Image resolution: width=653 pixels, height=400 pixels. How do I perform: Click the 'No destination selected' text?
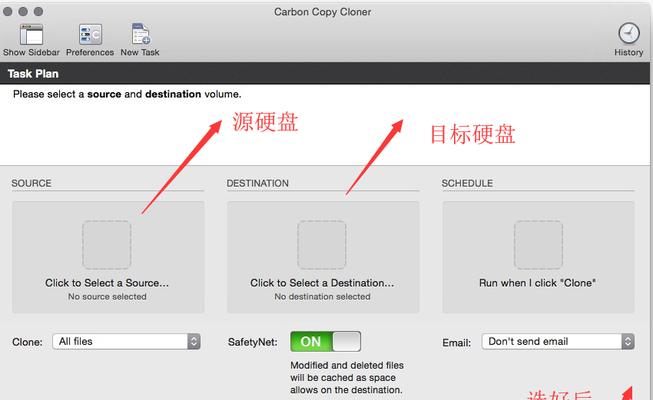tap(322, 297)
